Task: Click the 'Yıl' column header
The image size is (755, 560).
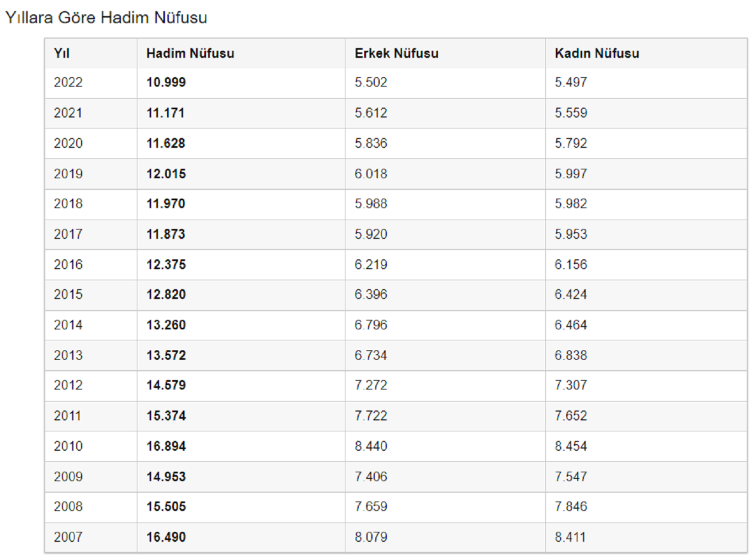Action: point(62,54)
